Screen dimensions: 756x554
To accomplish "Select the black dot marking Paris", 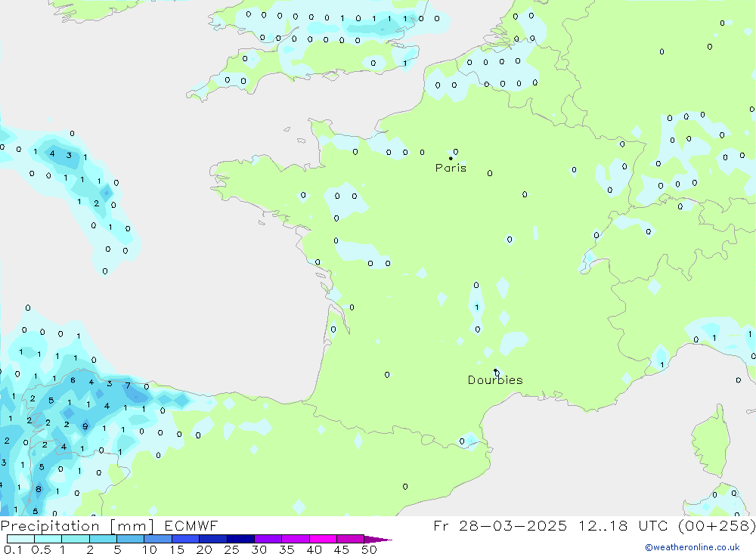I will click(x=451, y=158).
